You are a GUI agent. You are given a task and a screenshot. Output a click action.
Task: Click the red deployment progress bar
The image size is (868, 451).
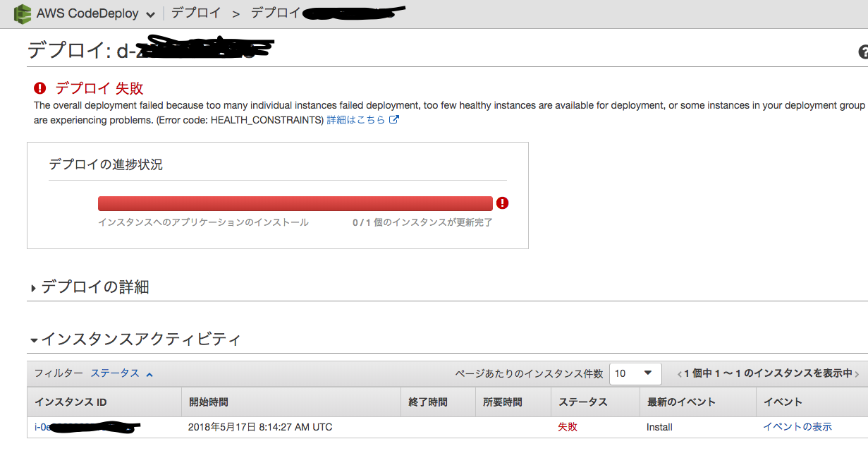295,203
